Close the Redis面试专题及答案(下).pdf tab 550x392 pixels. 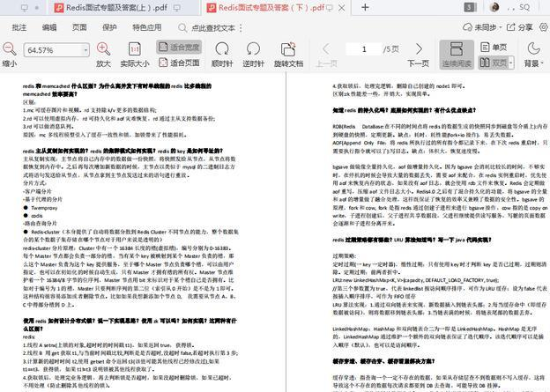pos(342,8)
